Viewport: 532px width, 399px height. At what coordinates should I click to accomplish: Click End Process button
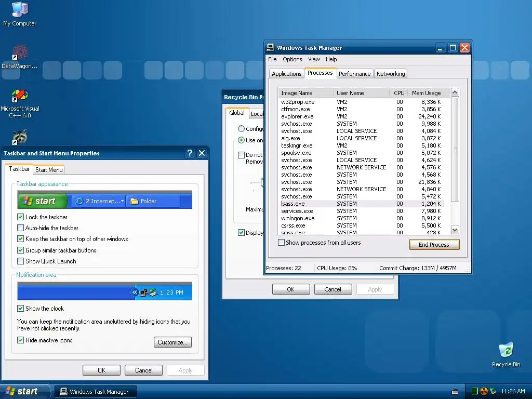pos(434,245)
